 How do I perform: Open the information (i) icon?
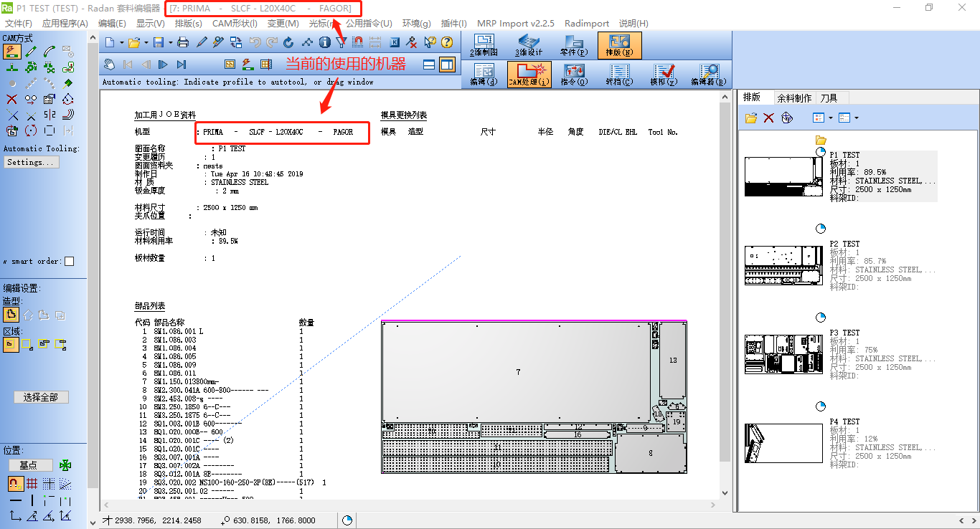(x=324, y=42)
